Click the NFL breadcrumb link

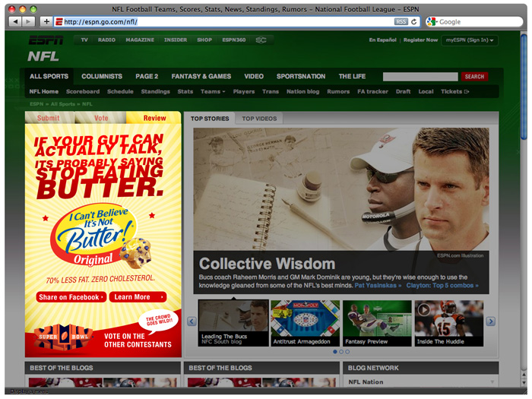click(x=87, y=104)
